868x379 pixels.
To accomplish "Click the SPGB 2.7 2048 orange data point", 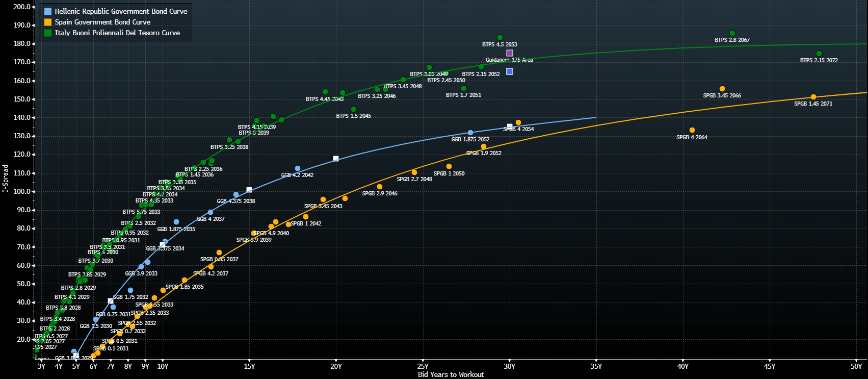I will (x=414, y=172).
